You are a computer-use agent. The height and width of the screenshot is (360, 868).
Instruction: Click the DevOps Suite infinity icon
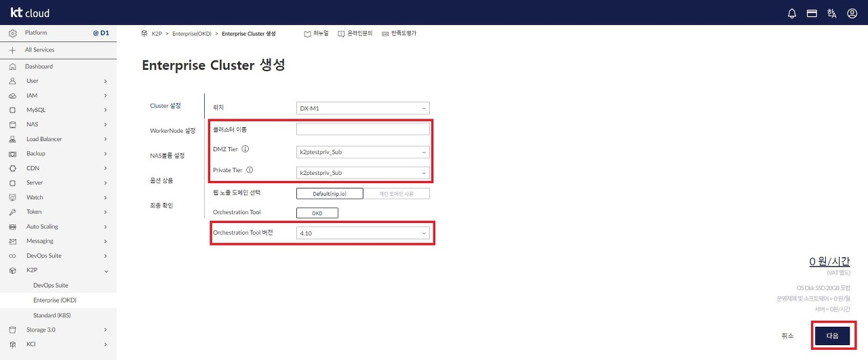point(12,256)
